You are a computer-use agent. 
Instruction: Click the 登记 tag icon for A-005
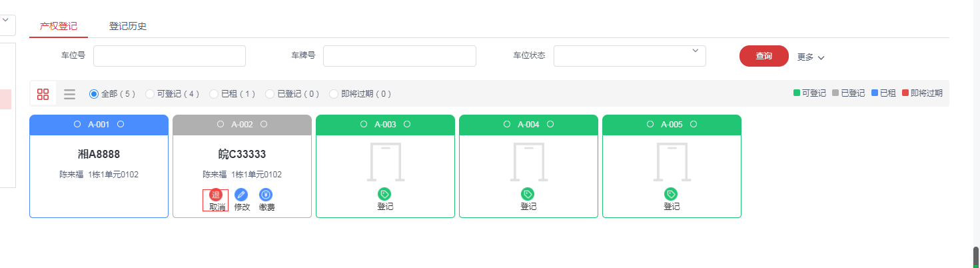[x=671, y=194]
